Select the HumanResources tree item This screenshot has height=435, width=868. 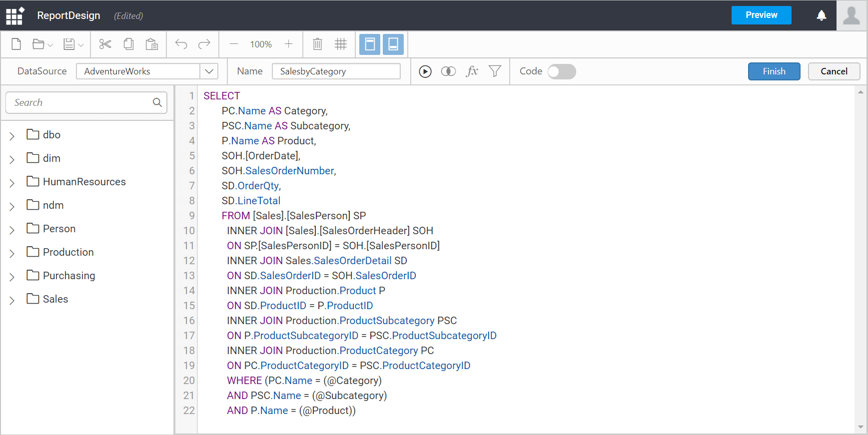click(x=84, y=182)
